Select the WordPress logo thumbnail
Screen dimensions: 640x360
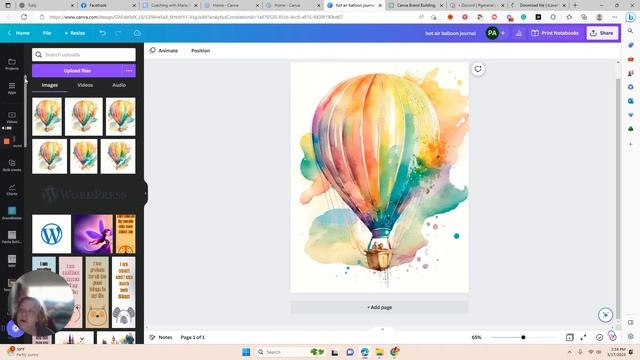(51, 234)
